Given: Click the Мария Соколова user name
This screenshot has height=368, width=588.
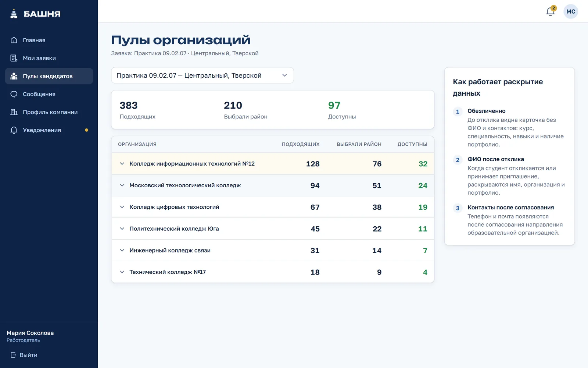Looking at the screenshot, I should coord(30,333).
